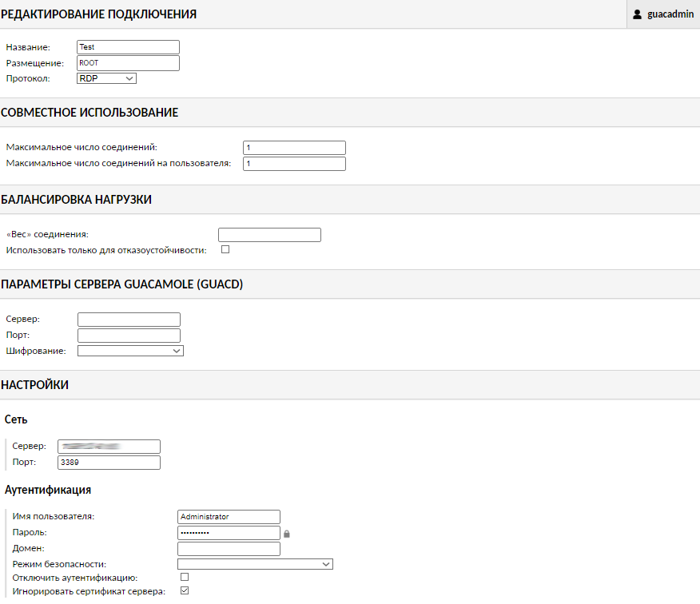The image size is (700, 604).
Task: Click the Домен input field
Action: [229, 549]
